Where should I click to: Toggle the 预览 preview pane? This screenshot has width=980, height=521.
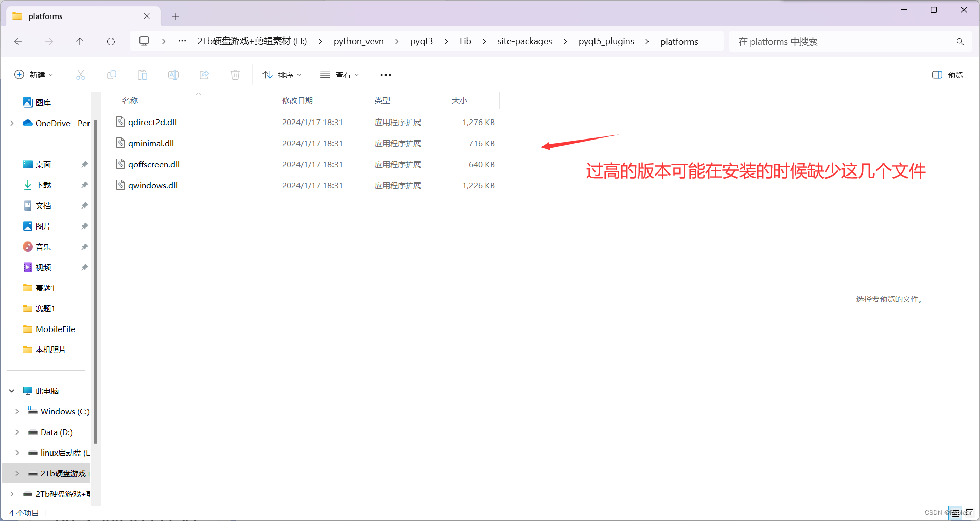click(948, 75)
